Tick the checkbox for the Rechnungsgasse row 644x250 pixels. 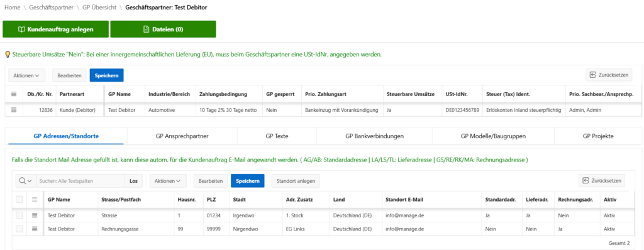click(x=19, y=229)
